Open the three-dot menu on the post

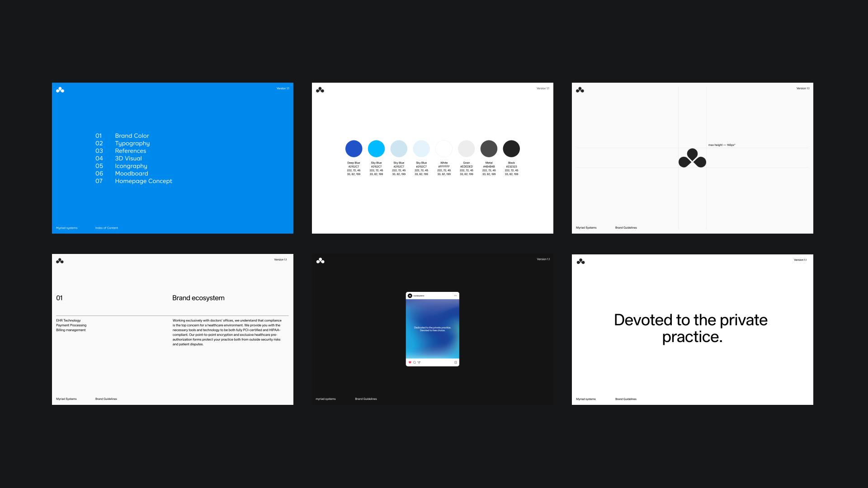[455, 296]
